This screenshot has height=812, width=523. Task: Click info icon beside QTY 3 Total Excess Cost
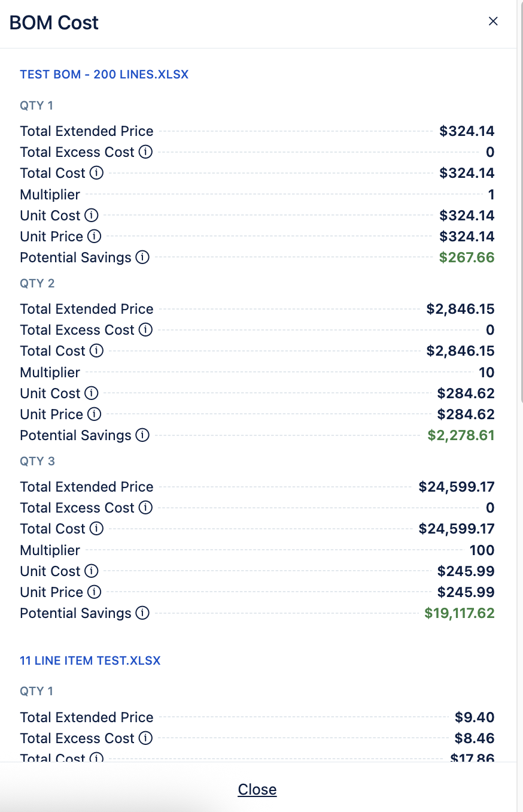tap(145, 508)
